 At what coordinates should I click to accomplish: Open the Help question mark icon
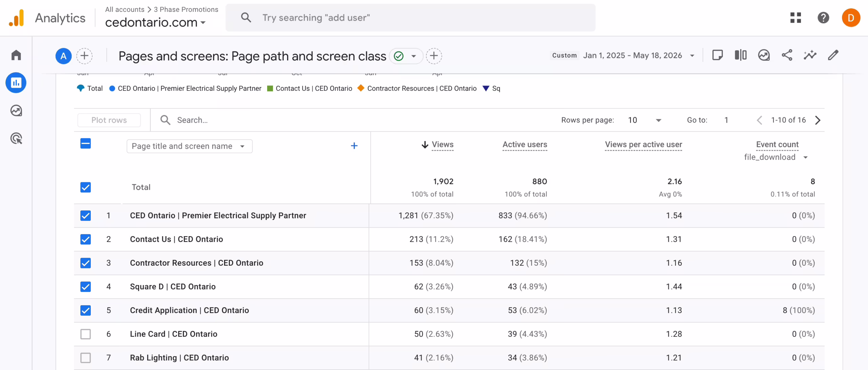(x=823, y=18)
